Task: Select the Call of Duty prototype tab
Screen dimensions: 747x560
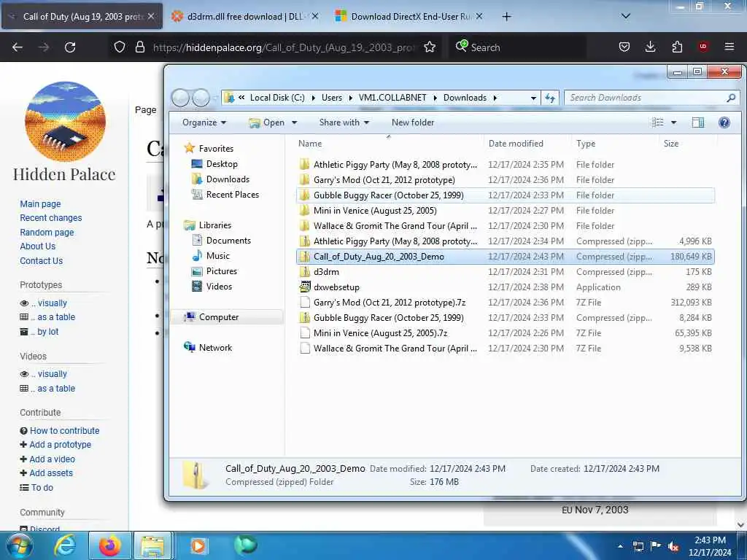Action: click(82, 17)
